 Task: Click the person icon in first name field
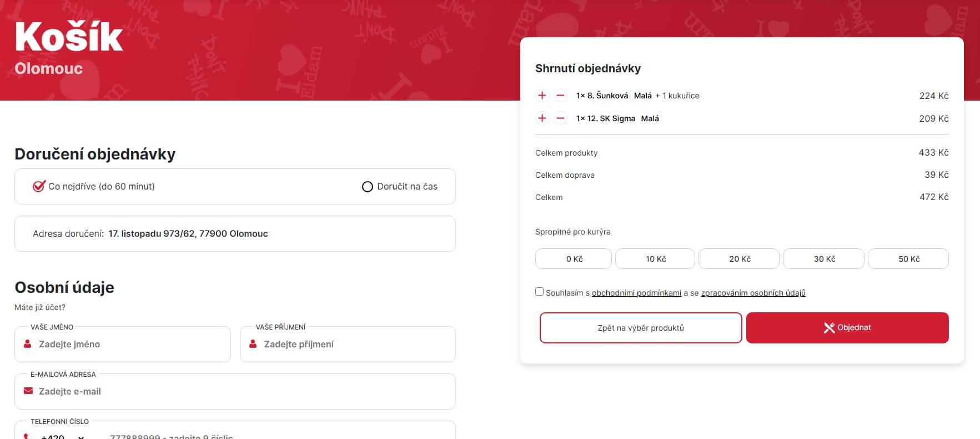(x=27, y=344)
